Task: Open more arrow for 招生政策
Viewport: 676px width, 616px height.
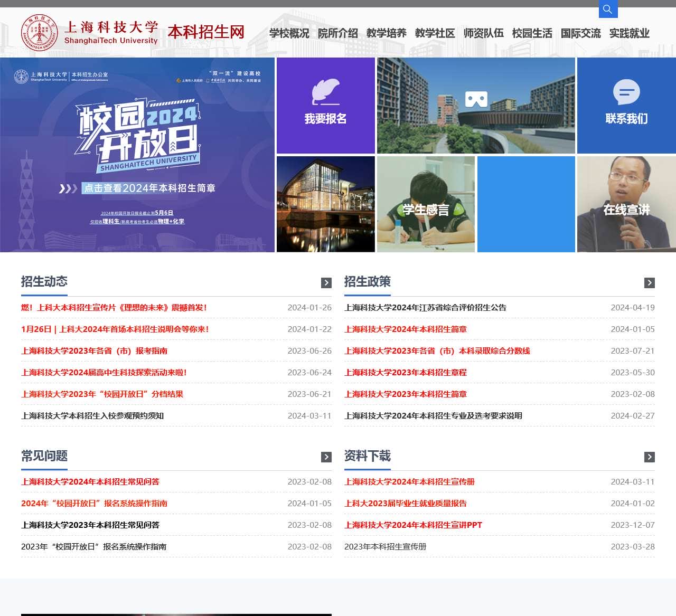Action: [x=650, y=283]
